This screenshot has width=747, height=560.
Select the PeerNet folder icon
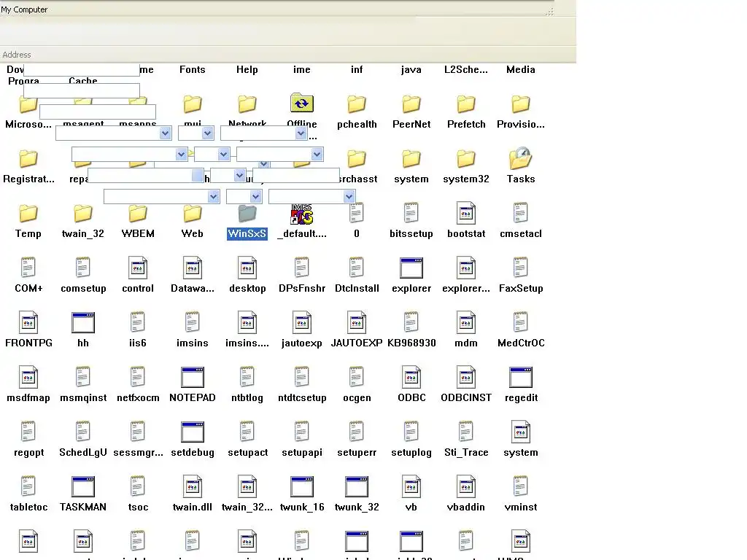pos(411,104)
